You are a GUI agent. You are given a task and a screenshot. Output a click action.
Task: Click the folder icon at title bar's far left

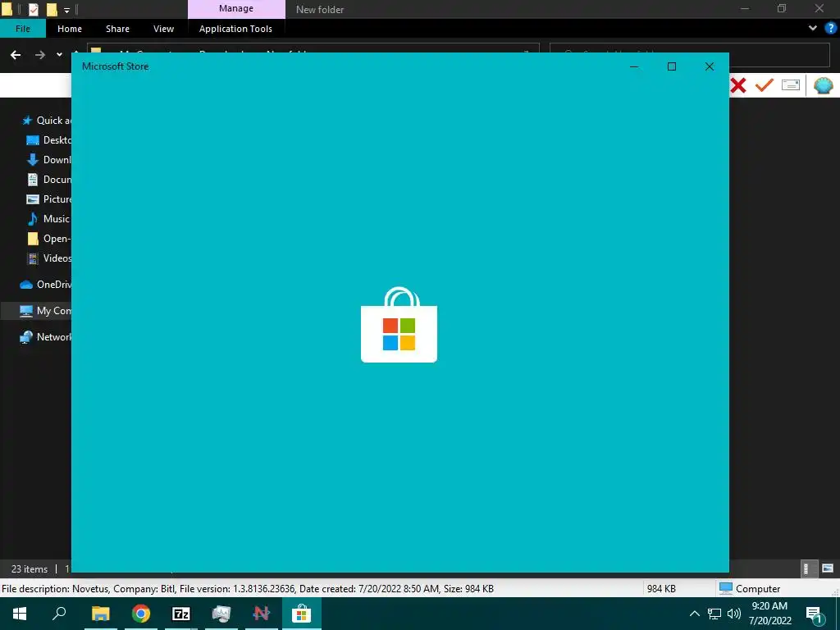(7, 9)
